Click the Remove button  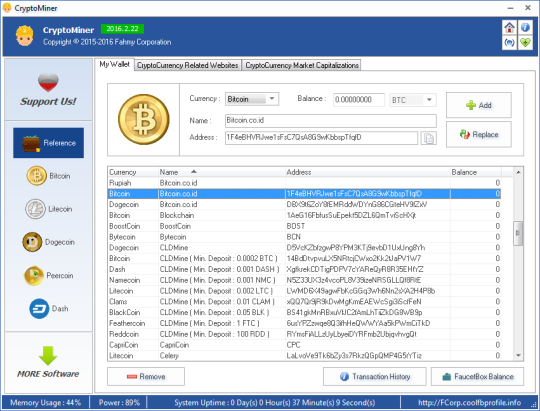(x=146, y=377)
